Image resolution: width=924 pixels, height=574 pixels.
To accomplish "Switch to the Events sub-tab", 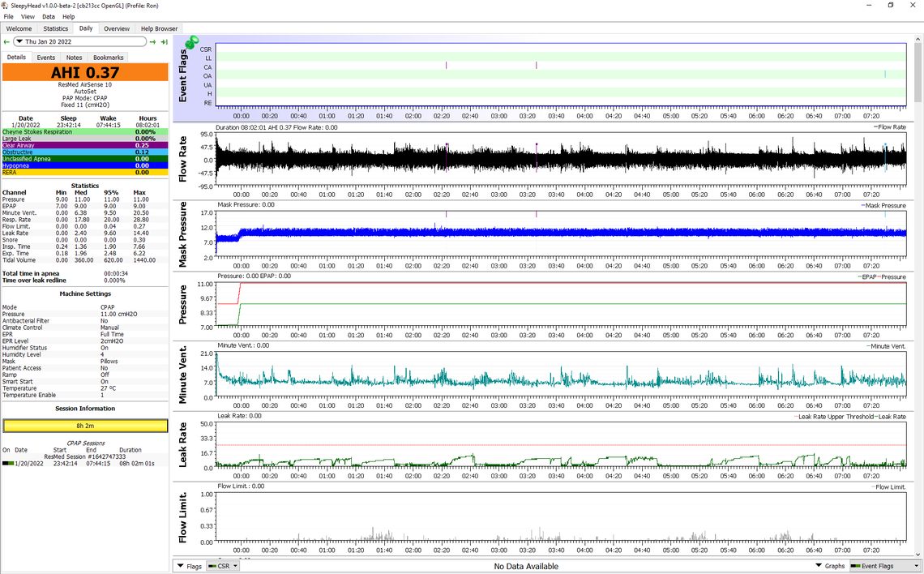I will (46, 58).
